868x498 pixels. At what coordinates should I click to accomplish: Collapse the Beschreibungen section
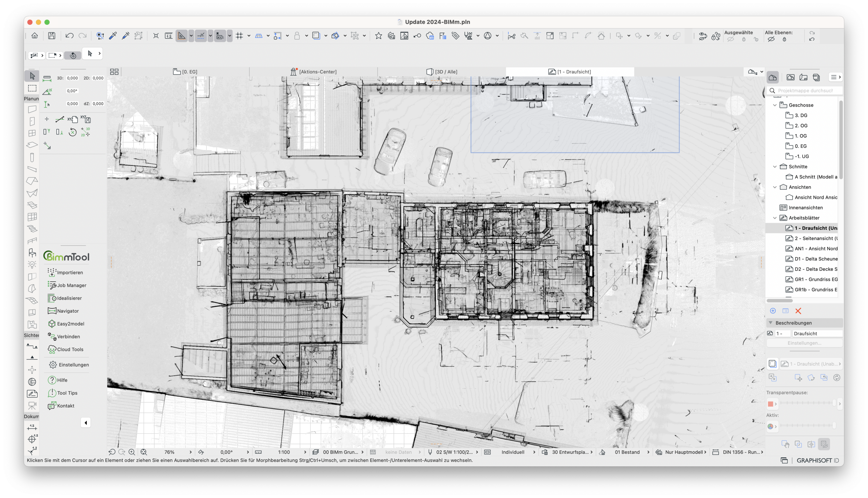point(771,323)
